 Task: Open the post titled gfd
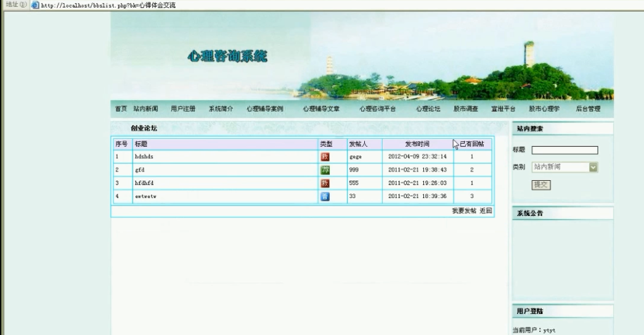click(140, 170)
